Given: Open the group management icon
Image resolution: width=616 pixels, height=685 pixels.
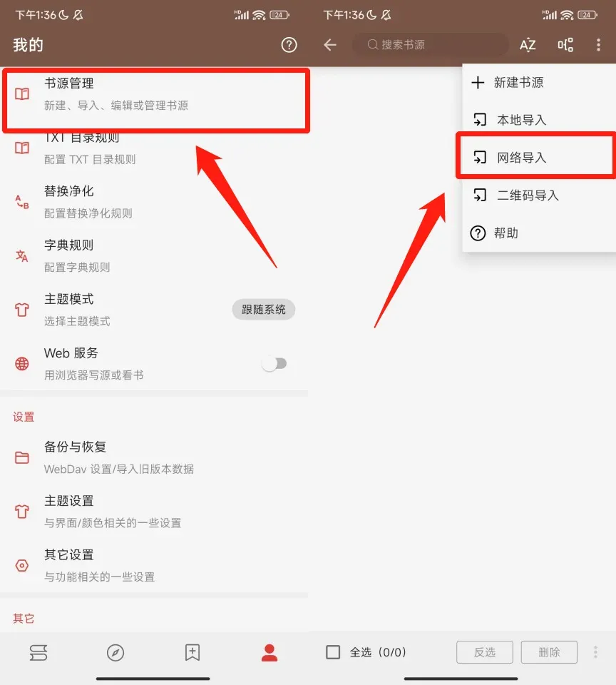Looking at the screenshot, I should 565,44.
